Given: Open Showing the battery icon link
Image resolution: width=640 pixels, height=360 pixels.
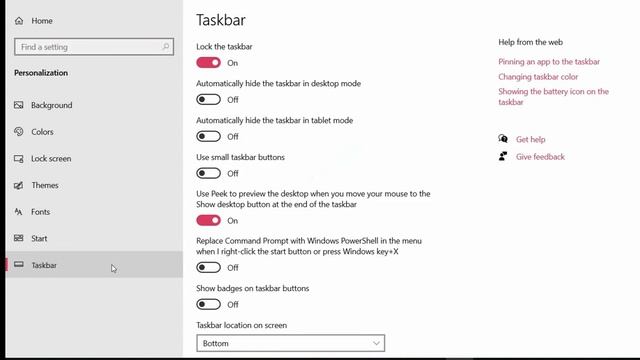Looking at the screenshot, I should click(x=553, y=97).
